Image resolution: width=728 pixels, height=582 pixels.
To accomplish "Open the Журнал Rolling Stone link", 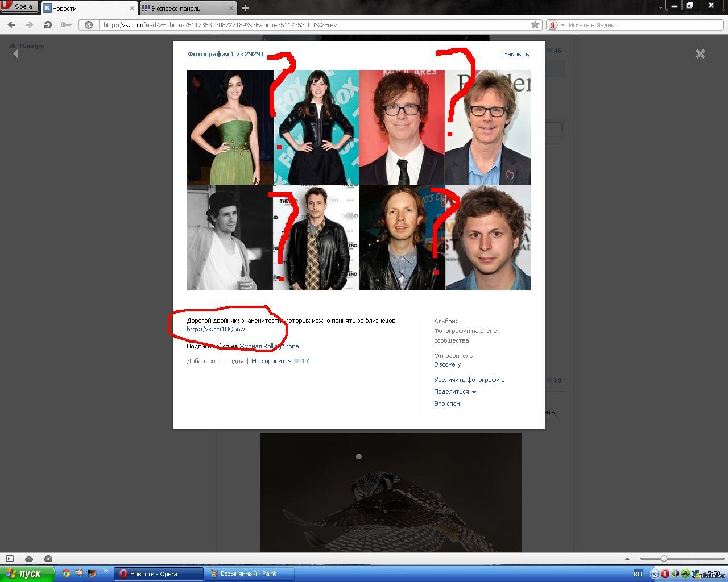I will (x=268, y=346).
